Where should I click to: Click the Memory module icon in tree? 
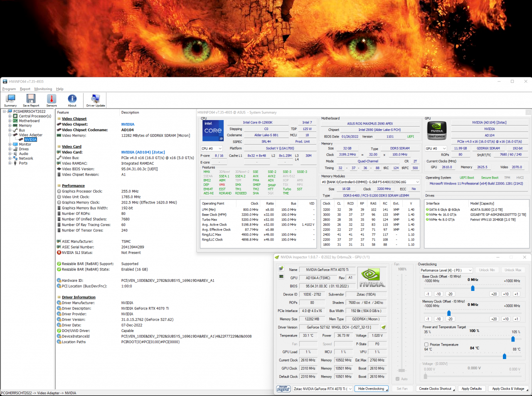(16, 125)
